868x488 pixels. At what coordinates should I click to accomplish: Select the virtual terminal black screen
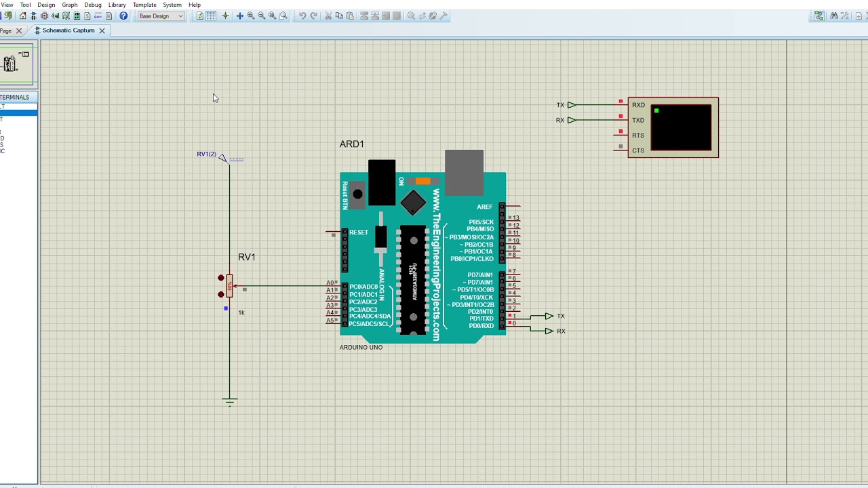tap(682, 127)
